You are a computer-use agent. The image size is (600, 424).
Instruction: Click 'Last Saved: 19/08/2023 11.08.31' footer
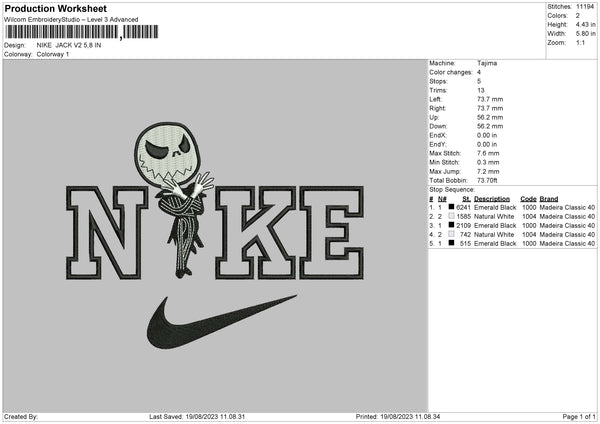click(197, 417)
